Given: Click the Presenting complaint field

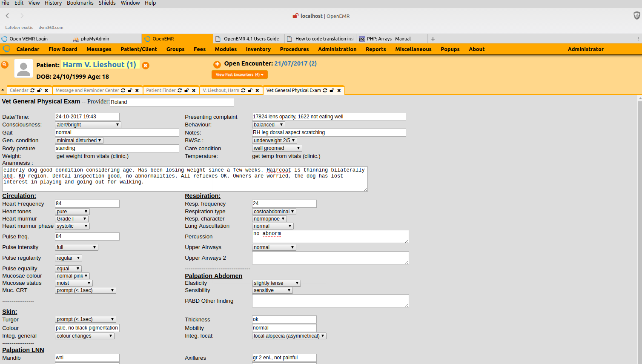Looking at the screenshot, I should click(329, 117).
